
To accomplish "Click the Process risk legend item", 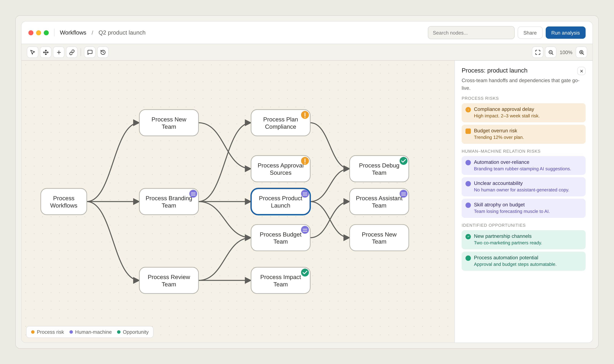I will (x=47, y=332).
